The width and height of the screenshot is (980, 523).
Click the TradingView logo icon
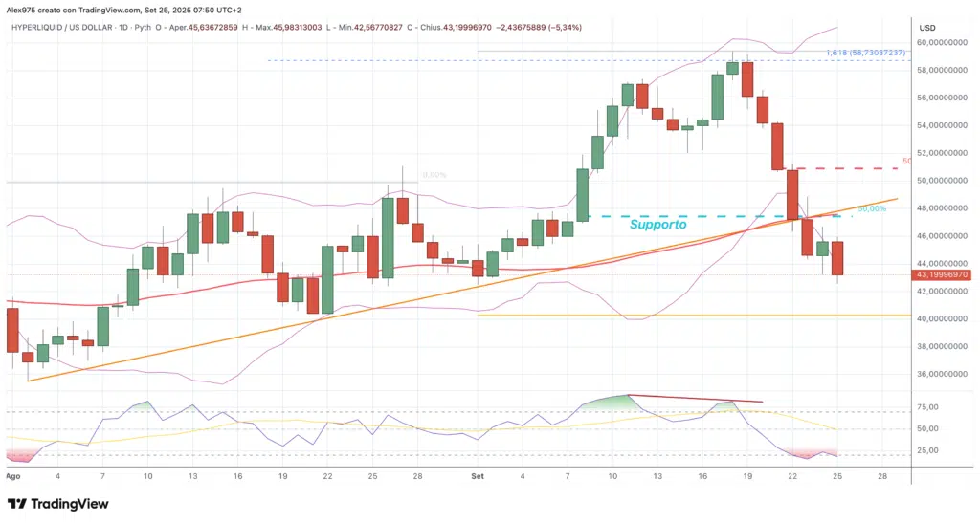click(x=18, y=504)
